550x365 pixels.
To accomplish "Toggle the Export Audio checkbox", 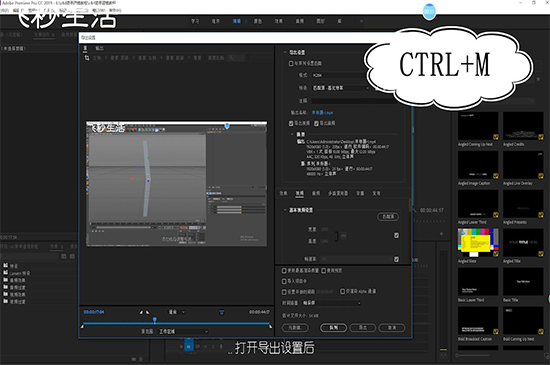I will 316,123.
